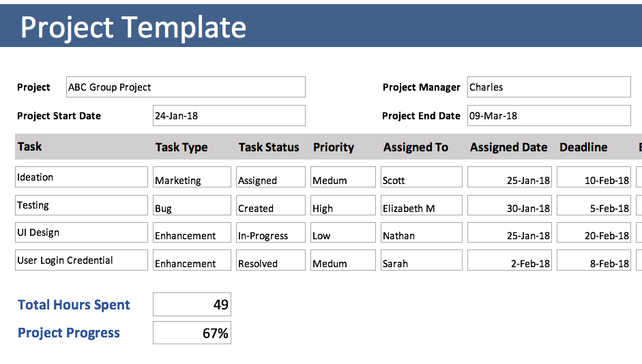
Task: Click the Project End Date field
Action: tap(549, 116)
